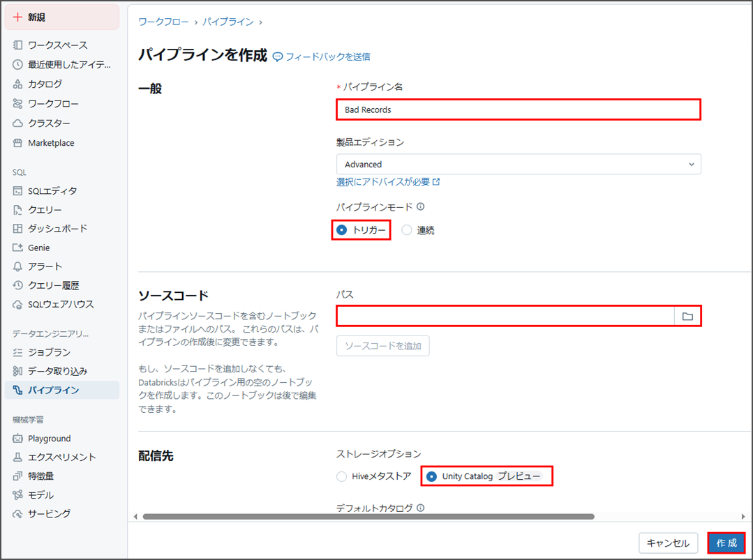
Task: Click the パス source code input field
Action: (x=506, y=316)
